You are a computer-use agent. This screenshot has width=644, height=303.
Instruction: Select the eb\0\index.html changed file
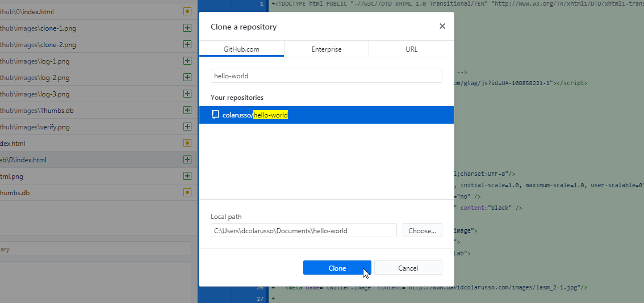[99, 159]
